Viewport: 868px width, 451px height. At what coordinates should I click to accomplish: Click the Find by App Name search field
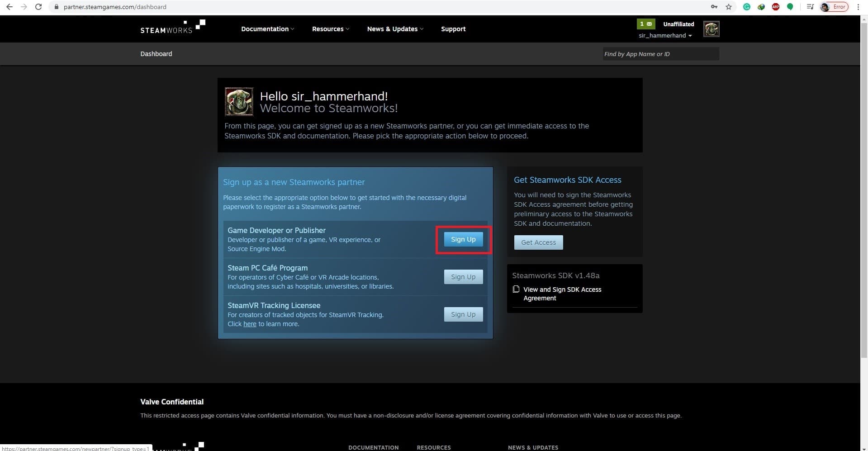[x=660, y=53]
